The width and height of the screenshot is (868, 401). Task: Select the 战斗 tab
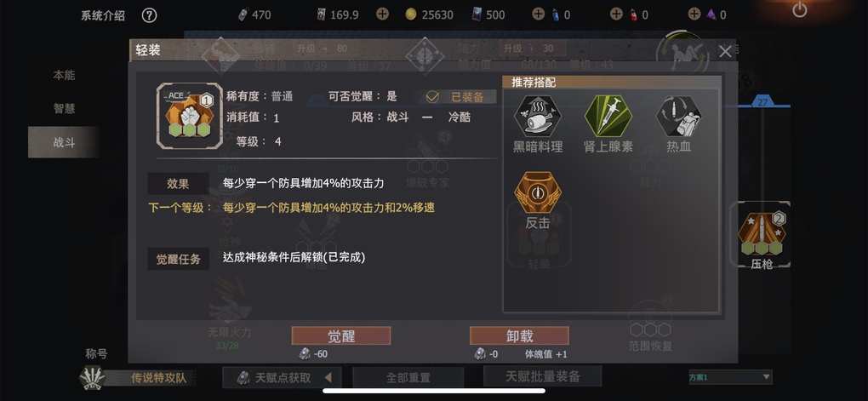(x=64, y=142)
